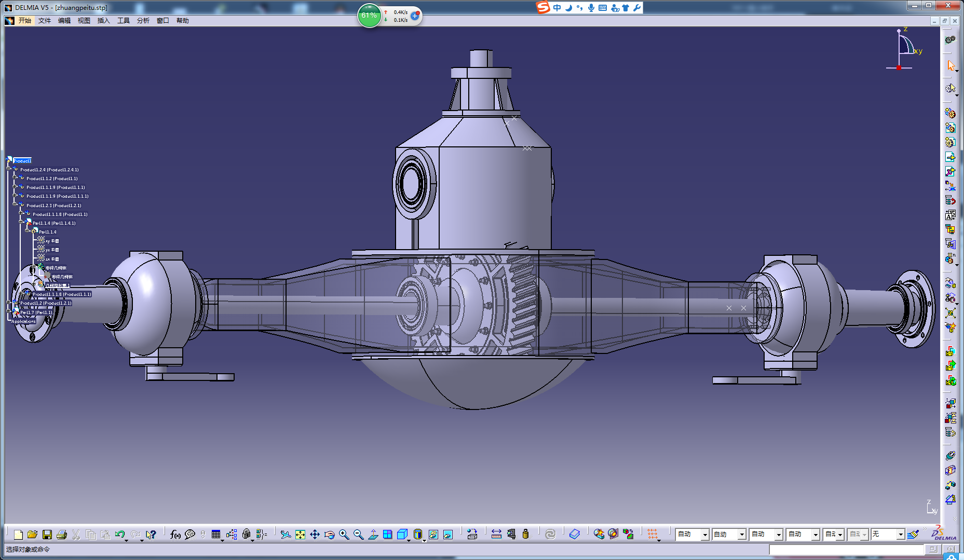Viewport: 964px width, 560px height.
Task: Toggle Hide/Show for selected object
Action: click(x=433, y=534)
